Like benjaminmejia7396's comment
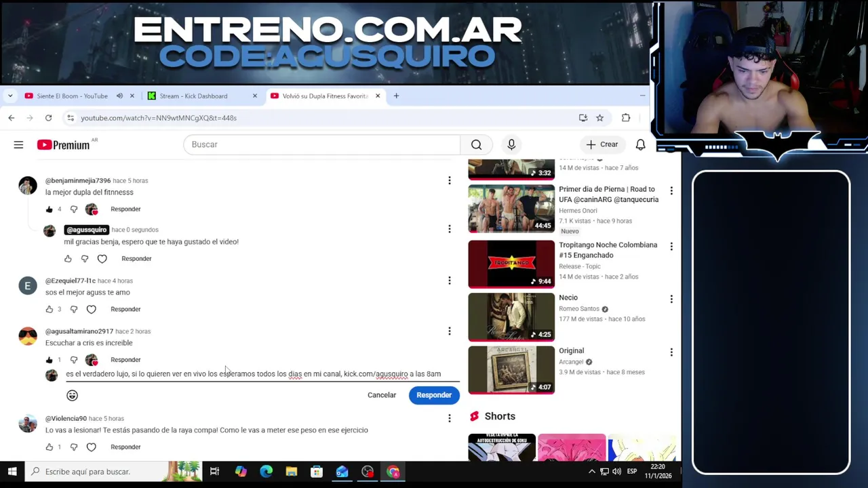 click(x=49, y=209)
